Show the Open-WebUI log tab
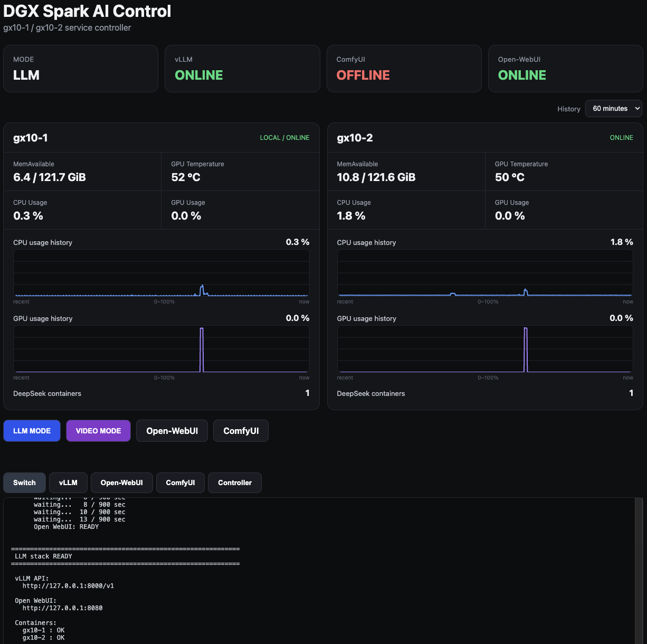 (x=122, y=482)
